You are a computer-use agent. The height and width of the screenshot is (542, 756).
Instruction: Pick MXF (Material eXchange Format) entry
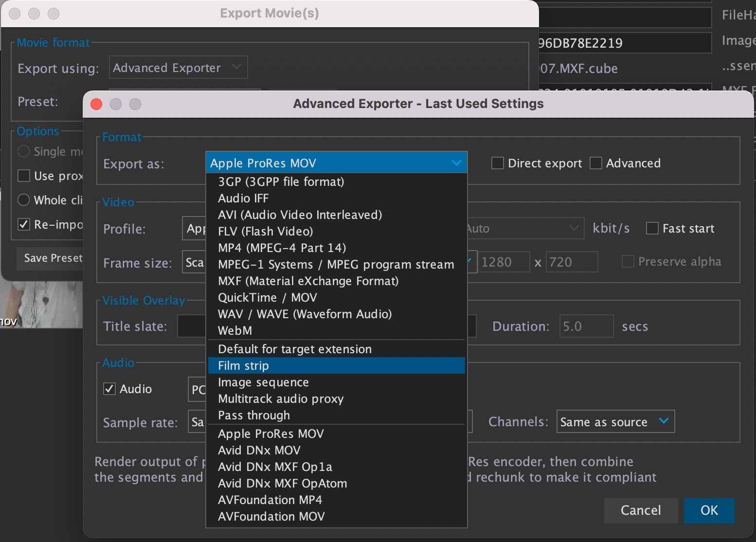(x=336, y=281)
